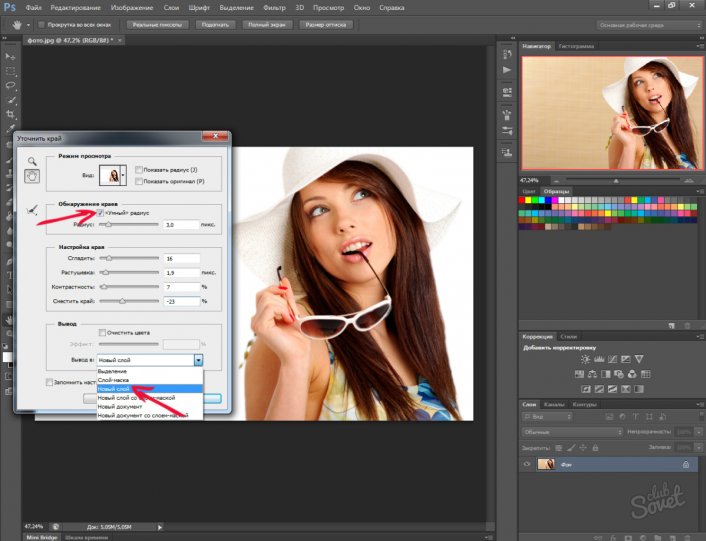Toggle the "Запомнить настройки" checkbox
Screen dimensions: 706x541
click(49, 382)
